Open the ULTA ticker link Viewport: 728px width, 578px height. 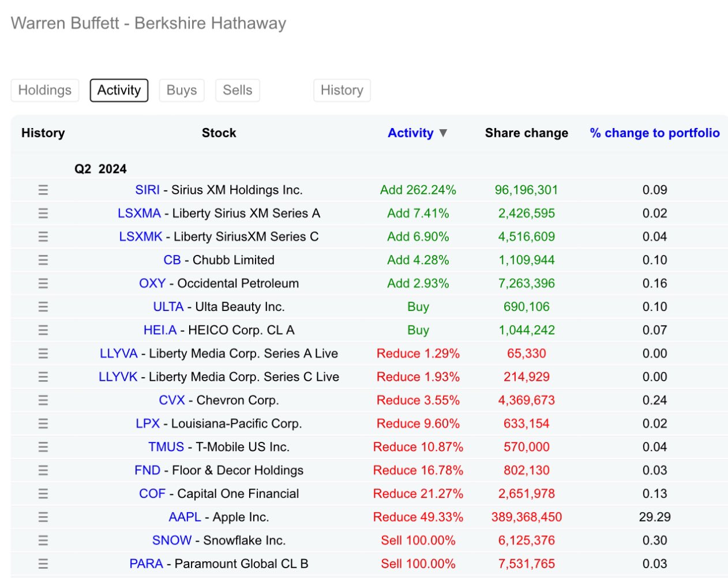coord(168,307)
